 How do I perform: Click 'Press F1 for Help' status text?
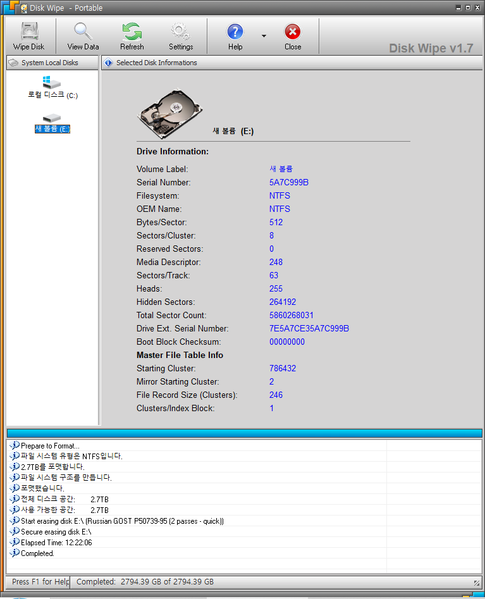[40, 582]
